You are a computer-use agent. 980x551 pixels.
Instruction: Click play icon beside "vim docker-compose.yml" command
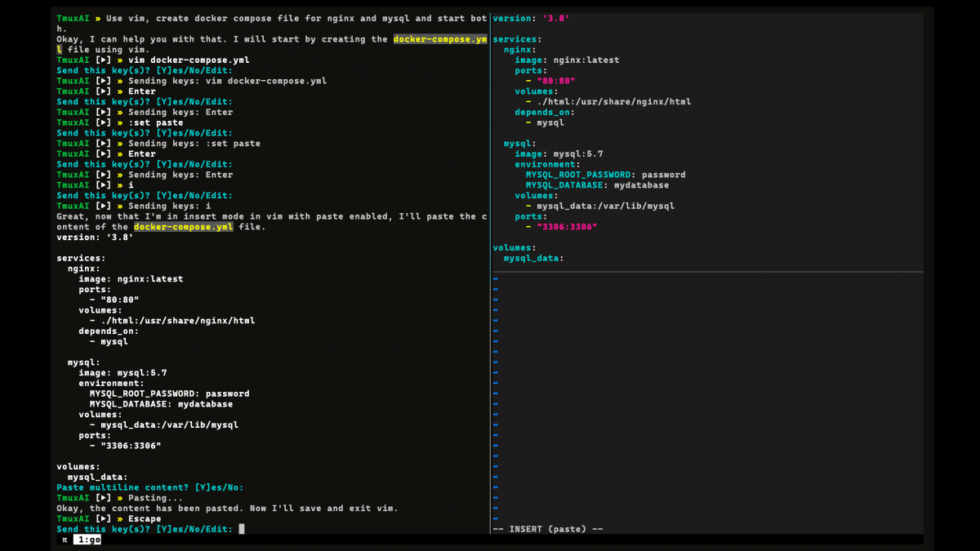[103, 60]
